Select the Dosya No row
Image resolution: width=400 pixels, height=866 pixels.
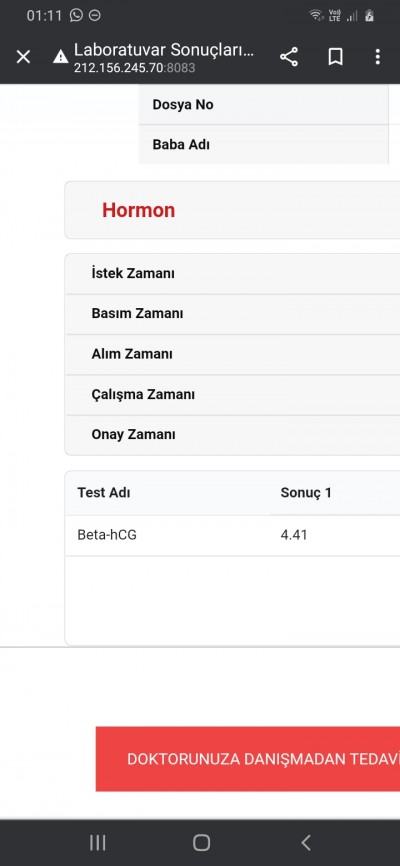pyautogui.click(x=264, y=104)
